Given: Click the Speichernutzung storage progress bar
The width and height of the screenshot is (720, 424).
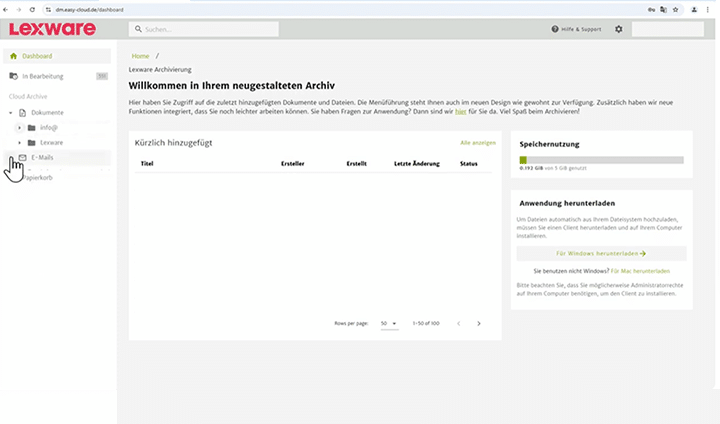Looking at the screenshot, I should [x=601, y=160].
